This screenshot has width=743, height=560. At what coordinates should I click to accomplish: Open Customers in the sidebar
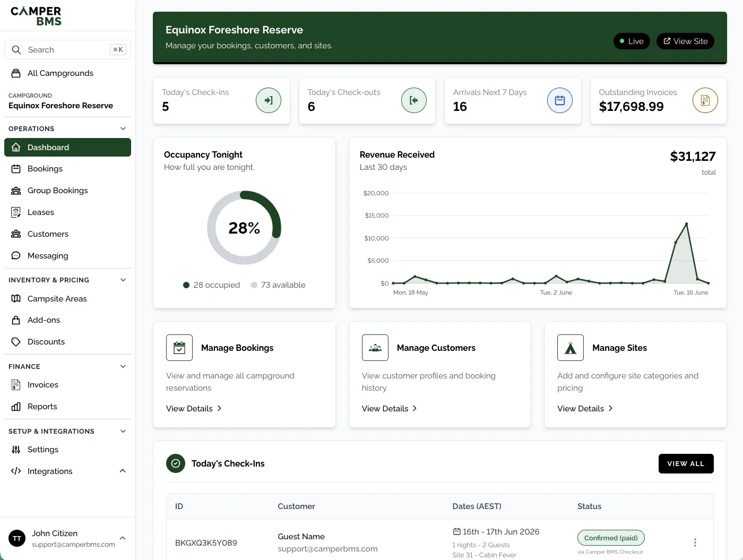point(67,234)
